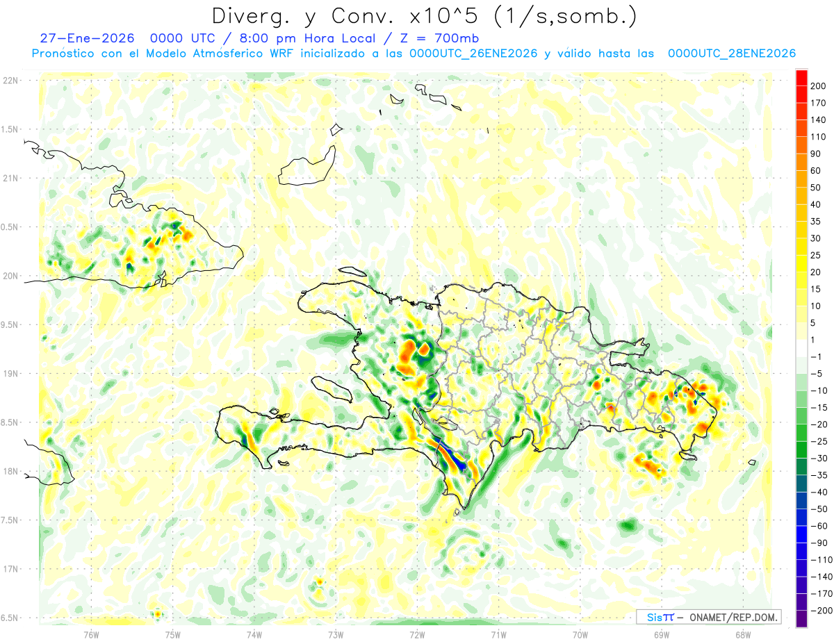Pick the red colorbar segment between 170 and 200
Screen dimensions: 834x644
click(x=801, y=94)
